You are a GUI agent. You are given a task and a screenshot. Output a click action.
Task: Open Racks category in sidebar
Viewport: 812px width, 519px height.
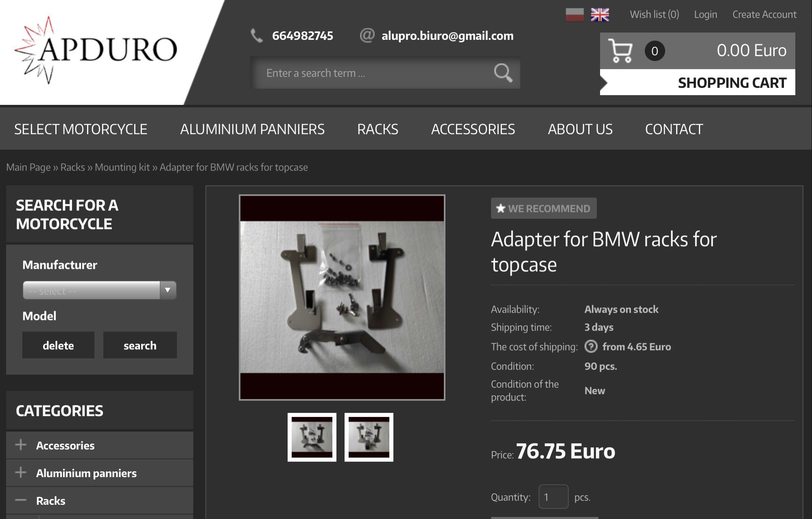(50, 501)
